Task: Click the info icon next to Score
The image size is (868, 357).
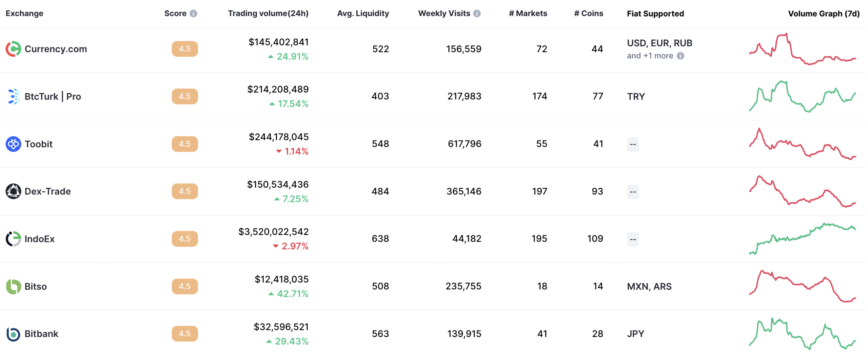Action: coord(193,14)
